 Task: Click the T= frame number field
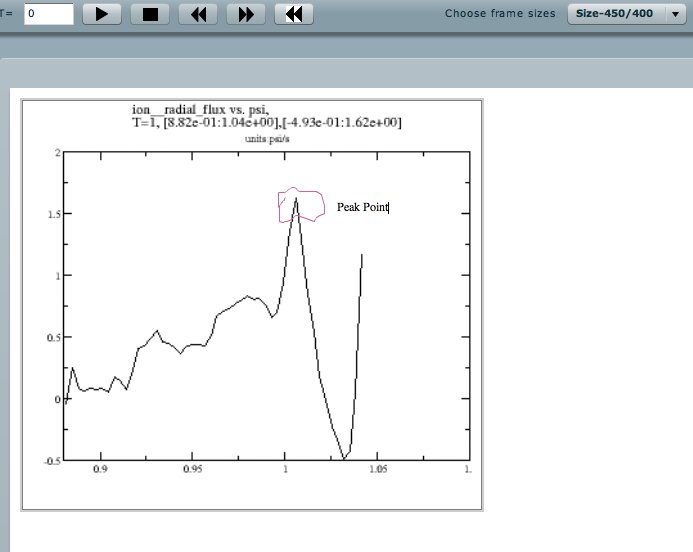pyautogui.click(x=49, y=14)
